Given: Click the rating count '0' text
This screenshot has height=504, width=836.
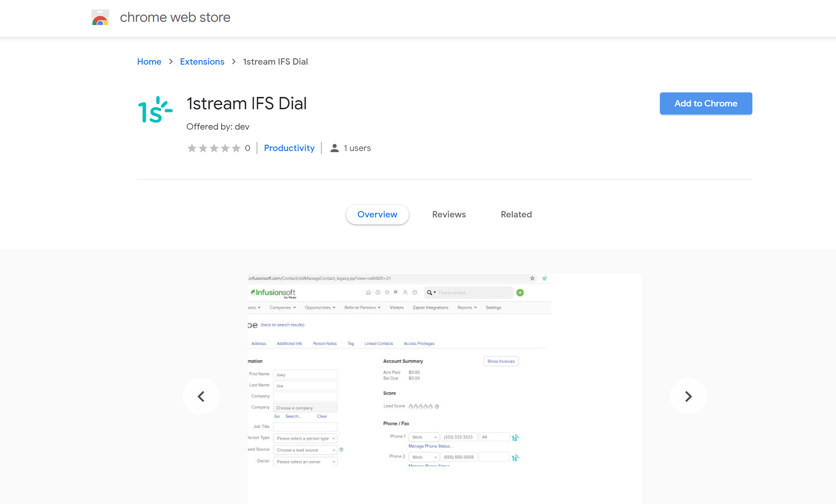Looking at the screenshot, I should click(247, 148).
